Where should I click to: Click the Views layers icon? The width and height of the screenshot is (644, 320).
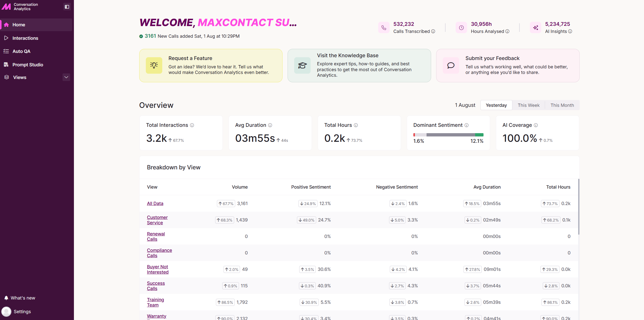click(x=7, y=77)
